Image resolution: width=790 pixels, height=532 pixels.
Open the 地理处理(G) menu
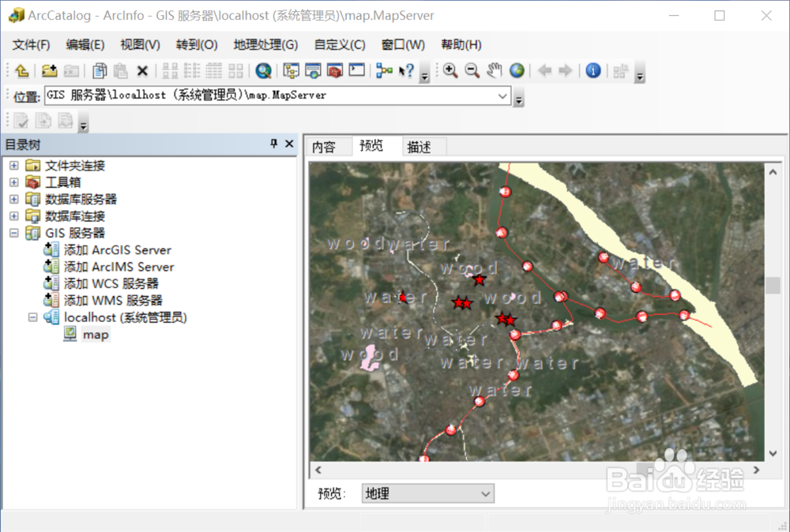tap(265, 45)
